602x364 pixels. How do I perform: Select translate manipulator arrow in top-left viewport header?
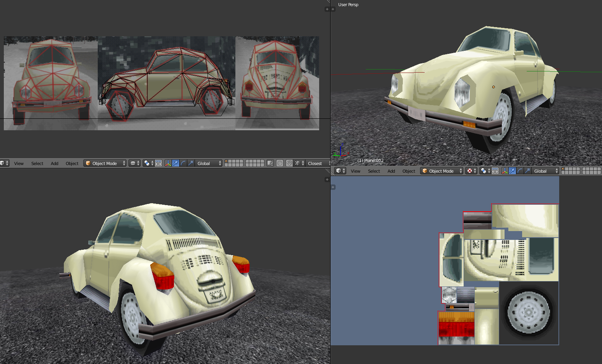[175, 163]
